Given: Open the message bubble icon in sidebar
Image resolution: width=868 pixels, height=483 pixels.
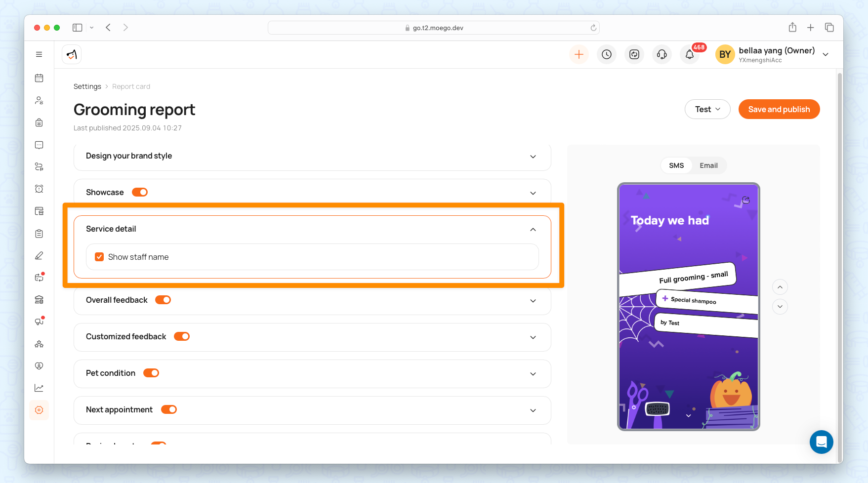Looking at the screenshot, I should point(39,145).
